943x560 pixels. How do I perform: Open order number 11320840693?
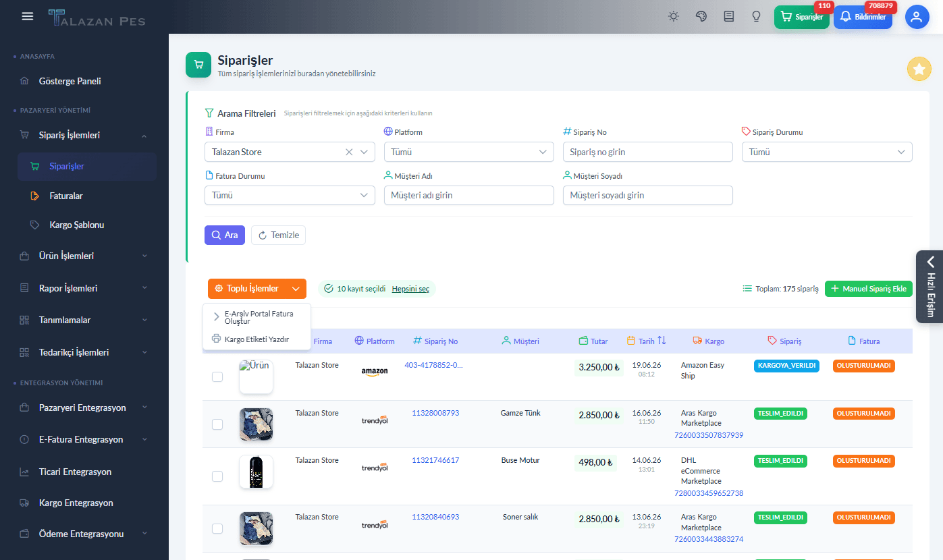pyautogui.click(x=435, y=517)
